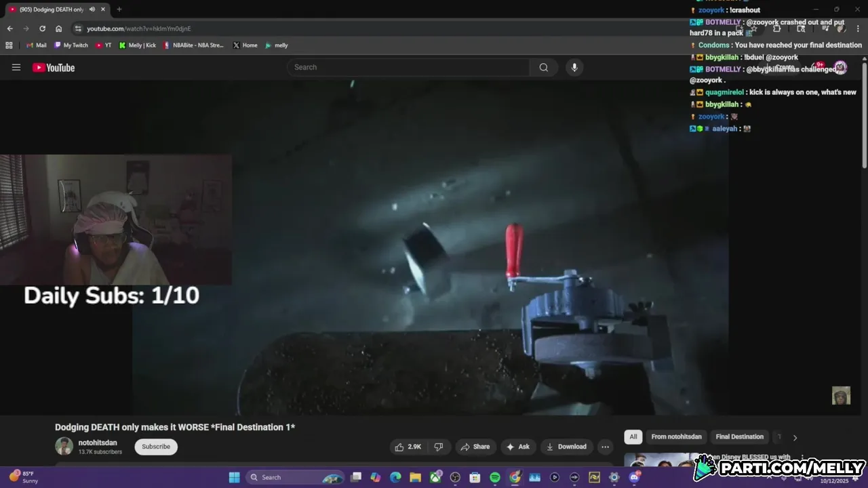868x488 pixels.
Task: Open the weather widget showing 85°F
Action: pyautogui.click(x=24, y=477)
